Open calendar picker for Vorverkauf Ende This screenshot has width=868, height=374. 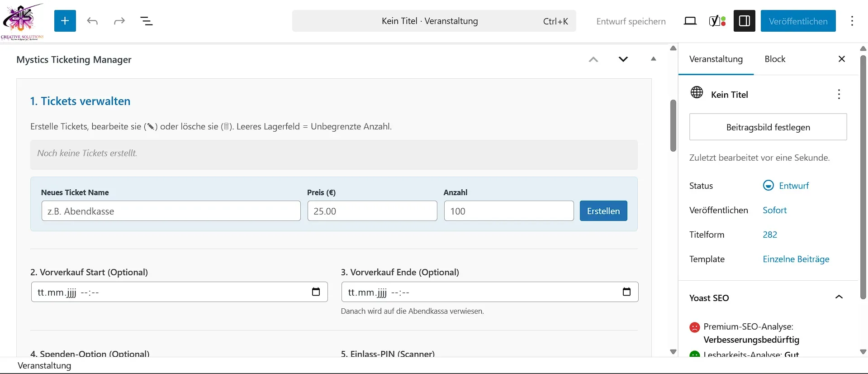click(x=626, y=292)
